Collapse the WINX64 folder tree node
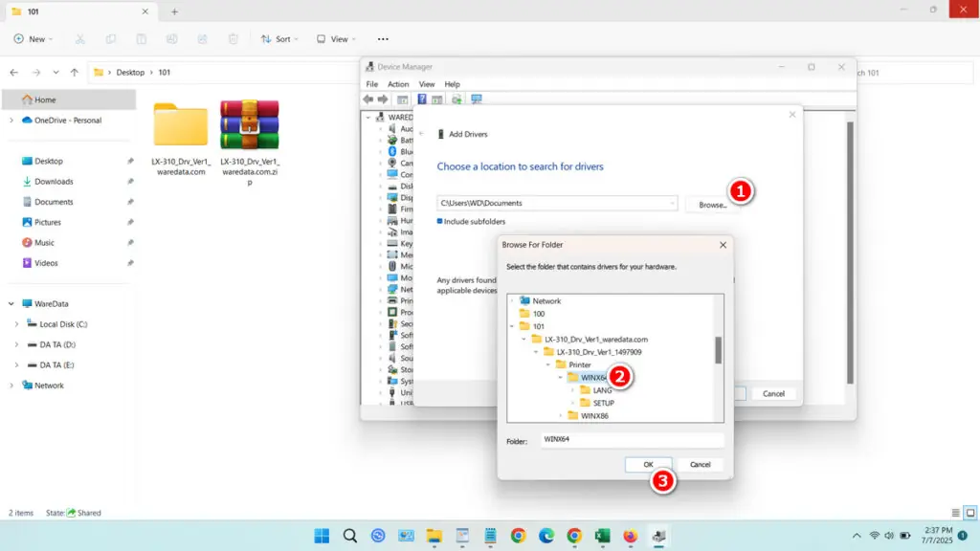980x551 pixels. tap(561, 377)
